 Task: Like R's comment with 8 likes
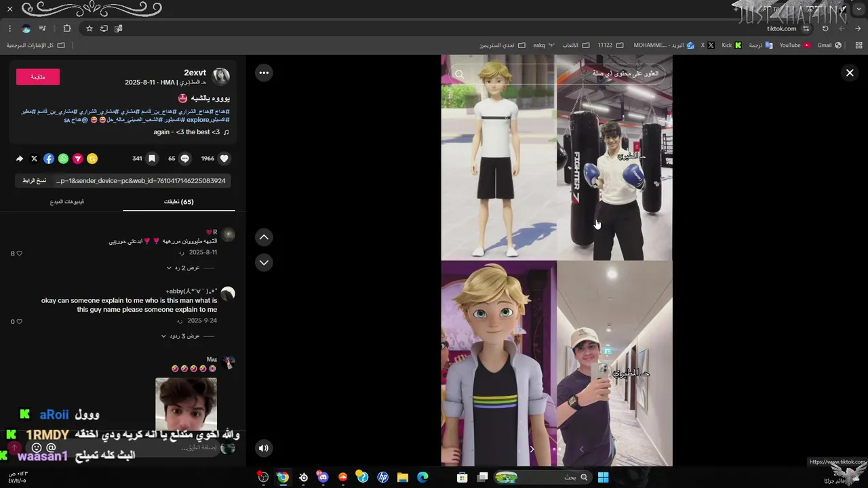18,253
